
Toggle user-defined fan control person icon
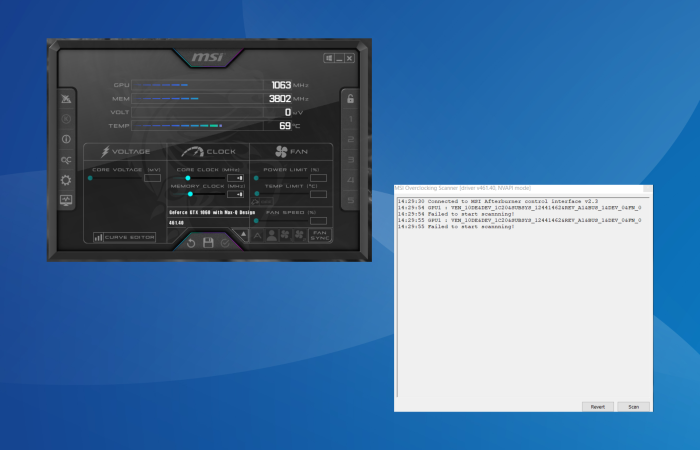[271, 235]
